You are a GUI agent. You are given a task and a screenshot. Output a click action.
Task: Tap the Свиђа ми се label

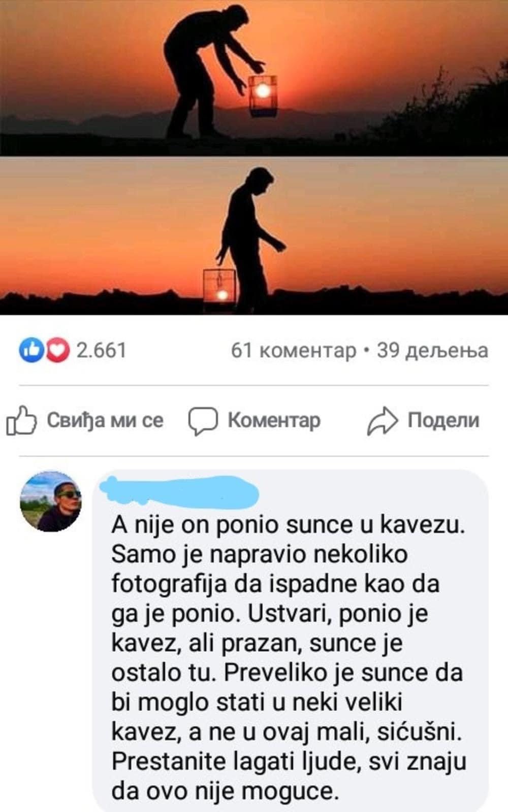105,420
